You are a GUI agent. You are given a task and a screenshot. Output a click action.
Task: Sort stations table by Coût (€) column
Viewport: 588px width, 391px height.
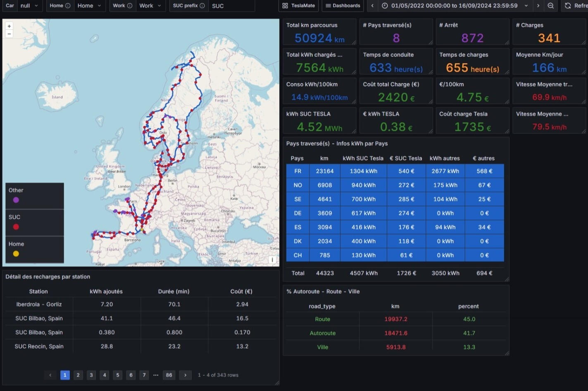[241, 291]
